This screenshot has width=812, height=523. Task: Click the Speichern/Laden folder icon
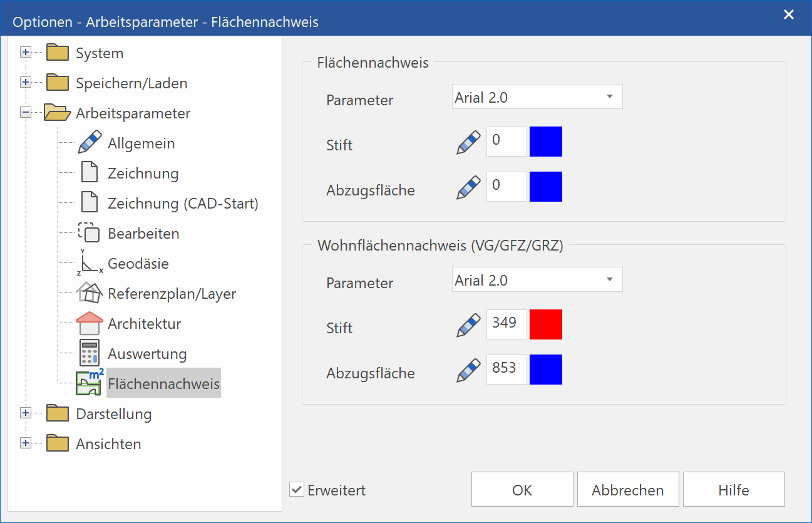[x=58, y=83]
